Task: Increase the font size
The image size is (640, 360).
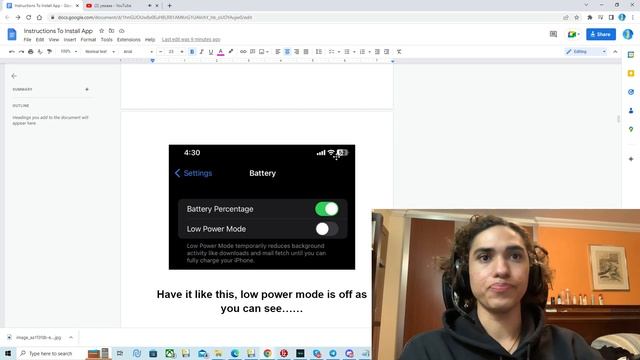Action: (182, 52)
